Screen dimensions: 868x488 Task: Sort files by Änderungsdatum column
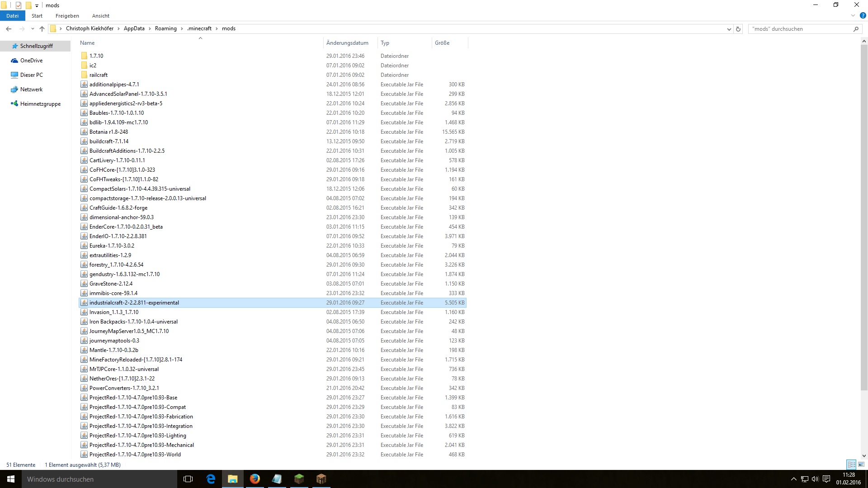click(x=347, y=43)
